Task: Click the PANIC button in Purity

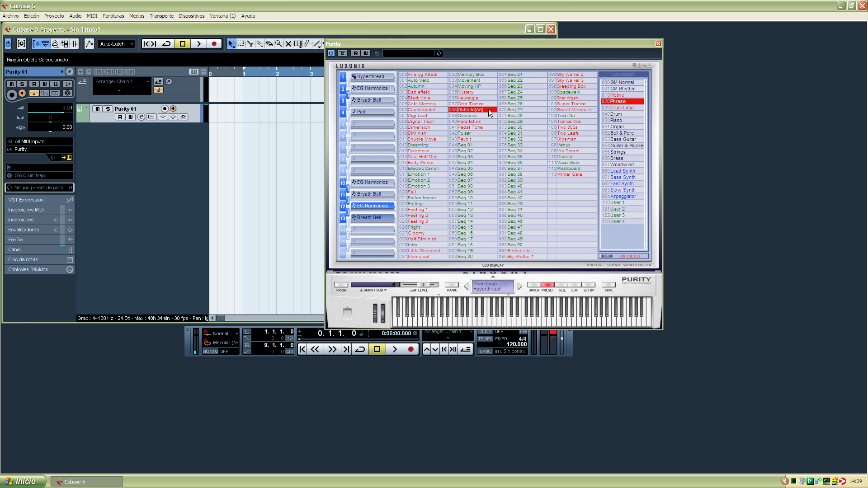Action: coord(452,285)
